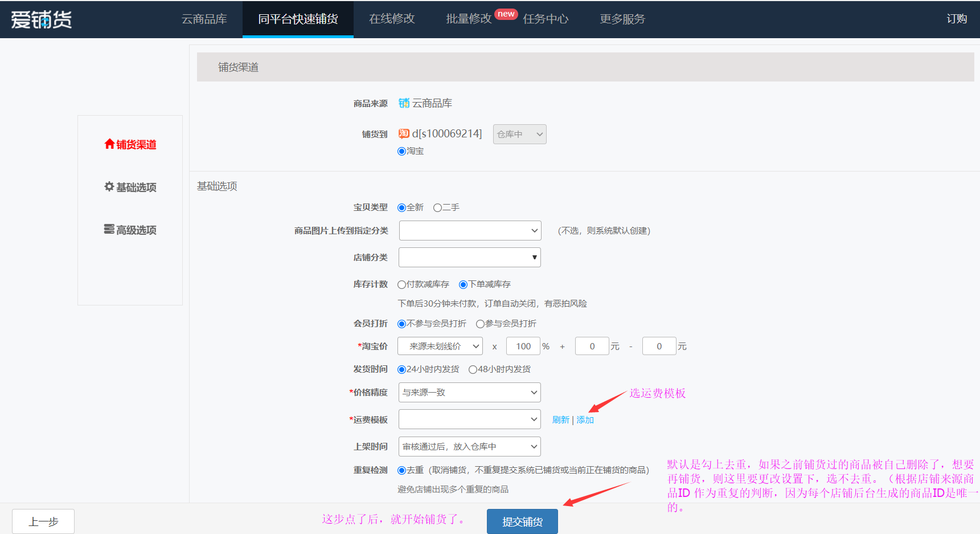
Task: Open 任务中心 in the top navigation
Action: click(546, 19)
